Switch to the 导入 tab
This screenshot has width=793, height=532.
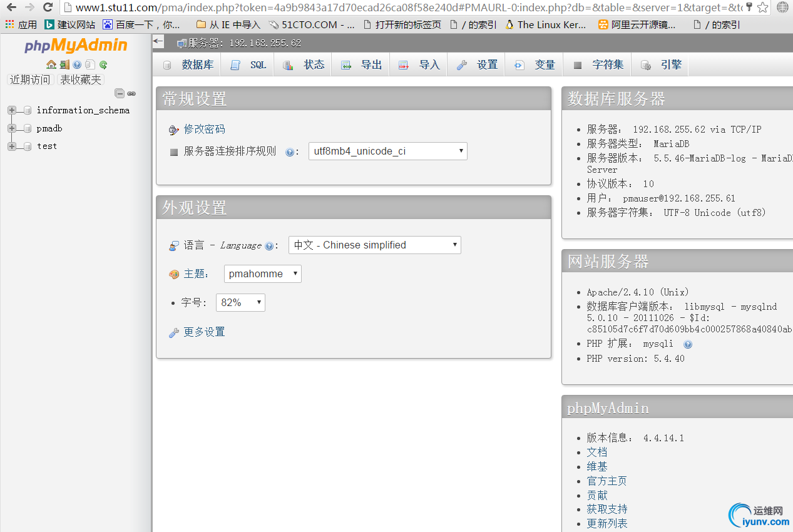[419, 65]
